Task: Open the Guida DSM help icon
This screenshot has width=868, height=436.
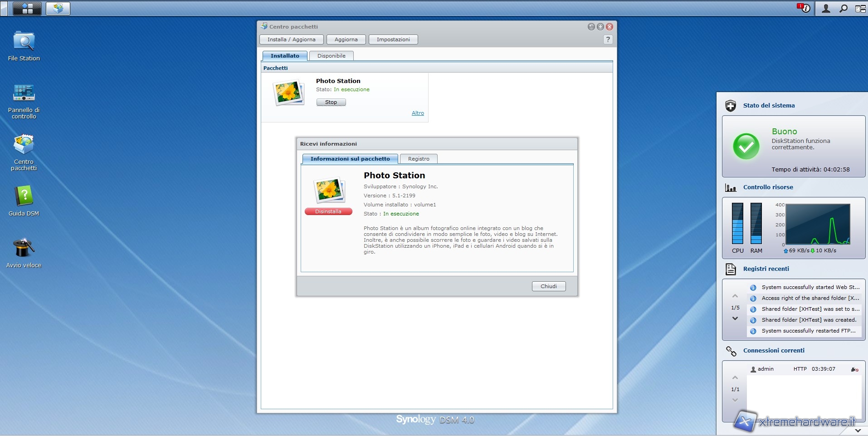Action: [24, 197]
